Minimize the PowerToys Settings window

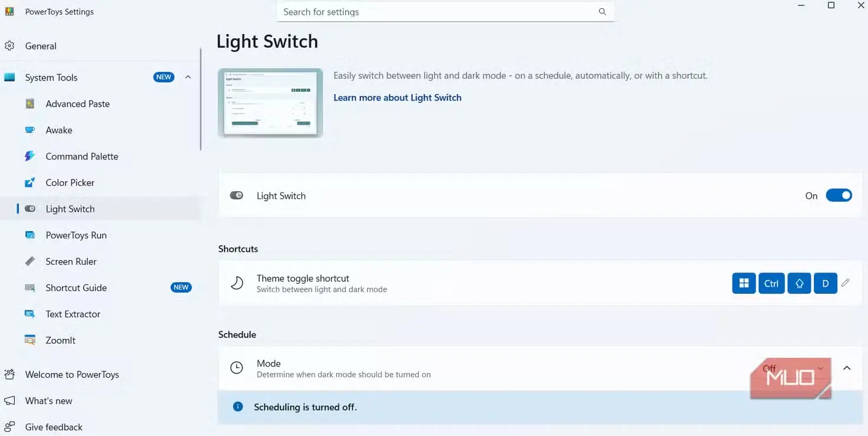pos(801,6)
